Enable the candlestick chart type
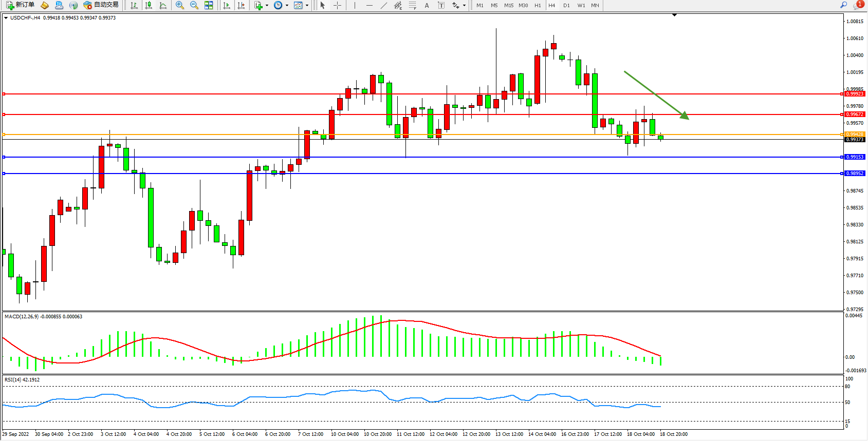The image size is (868, 441). point(149,5)
